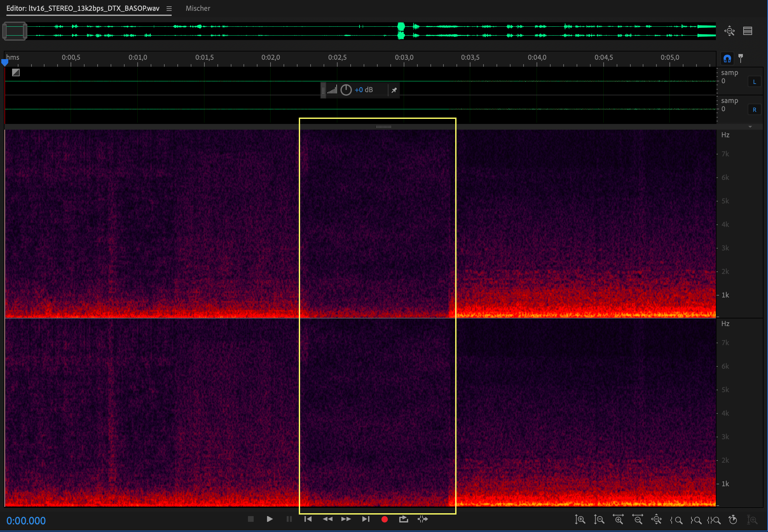
Task: Expand the spectral display options arrow
Action: tap(750, 127)
